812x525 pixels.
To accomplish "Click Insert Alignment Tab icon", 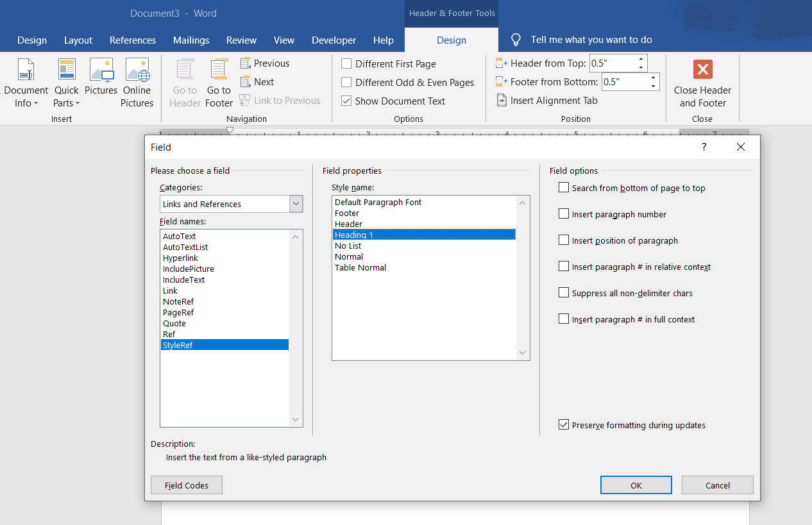I will point(502,101).
